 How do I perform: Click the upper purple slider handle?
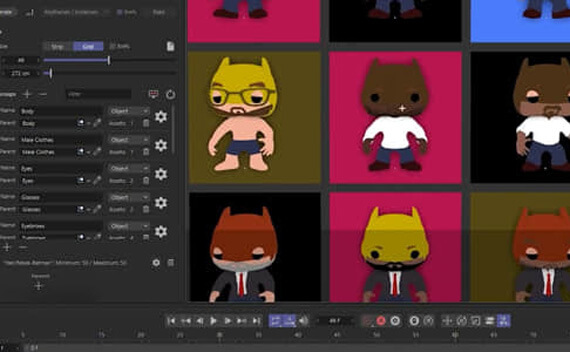click(x=109, y=60)
